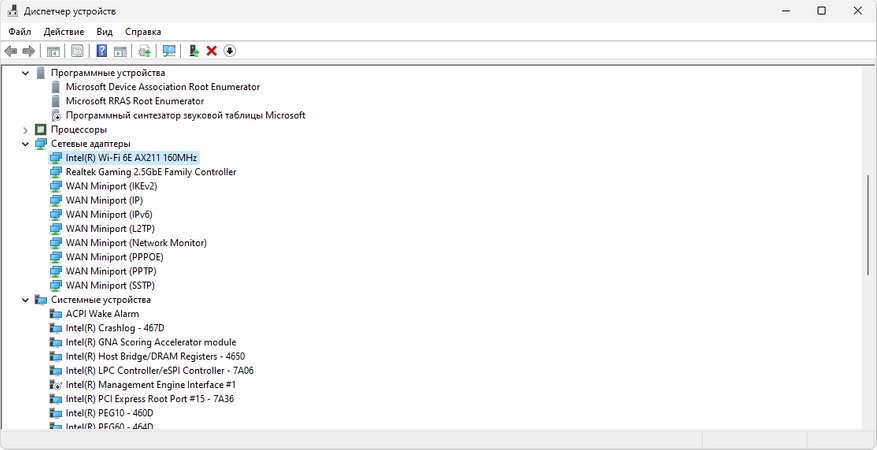Click the gear with green arrow icon
This screenshot has width=877, height=450.
(x=144, y=51)
